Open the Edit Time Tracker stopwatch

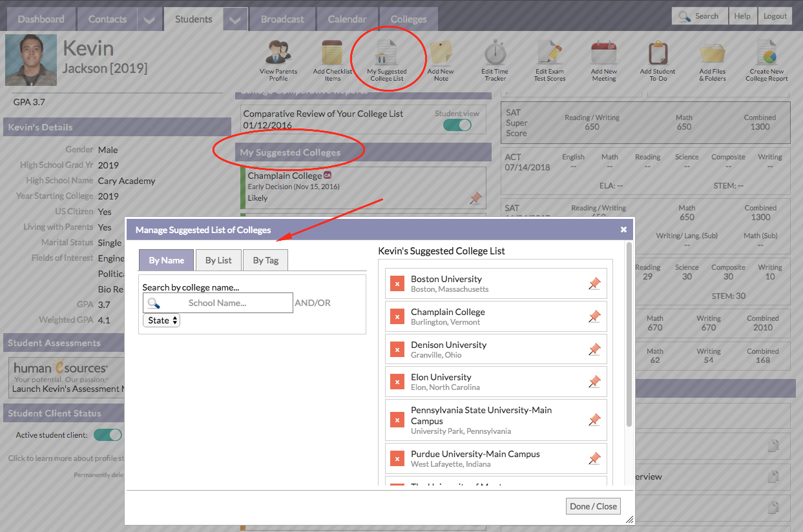[x=495, y=60]
